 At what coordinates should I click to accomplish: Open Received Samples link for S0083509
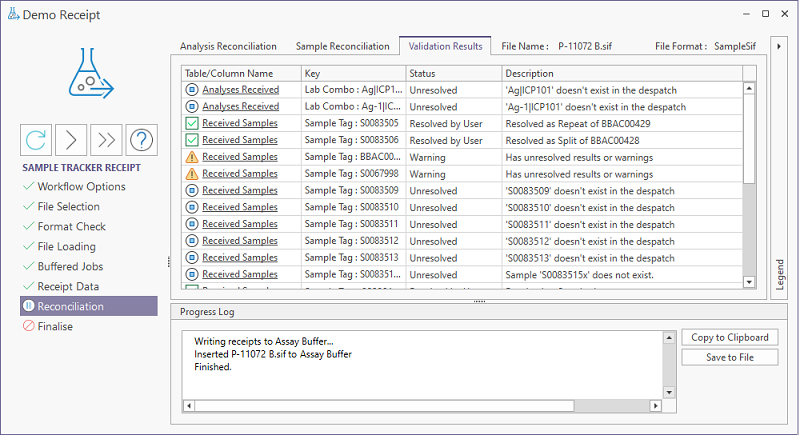[x=240, y=190]
